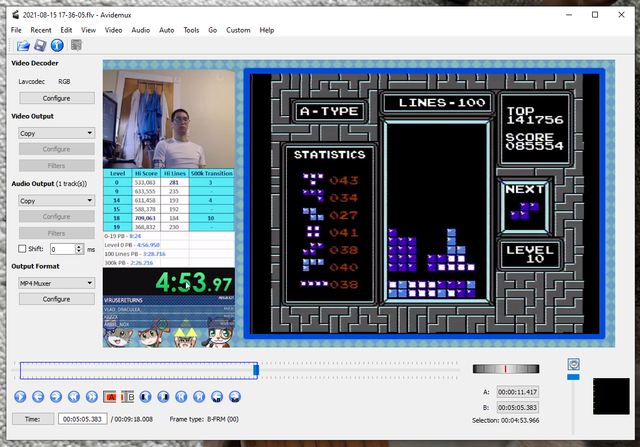Set selection start marker A
The width and height of the screenshot is (640, 447).
coord(110,396)
